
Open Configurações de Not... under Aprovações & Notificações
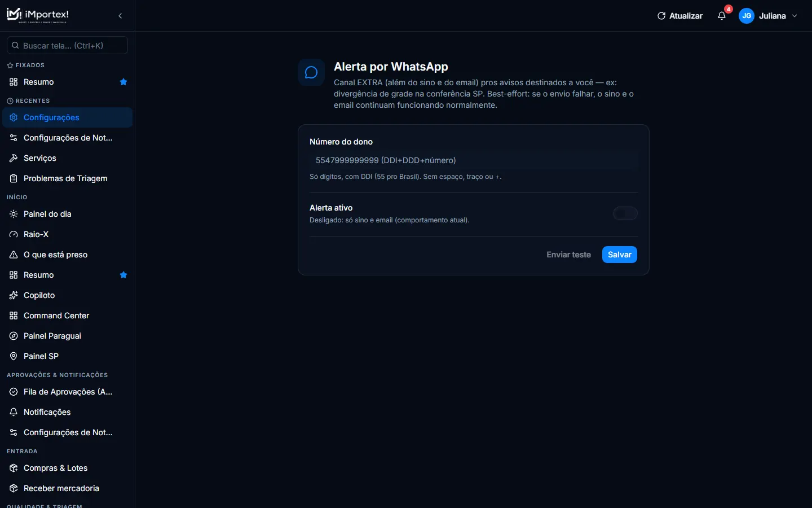[x=68, y=432]
